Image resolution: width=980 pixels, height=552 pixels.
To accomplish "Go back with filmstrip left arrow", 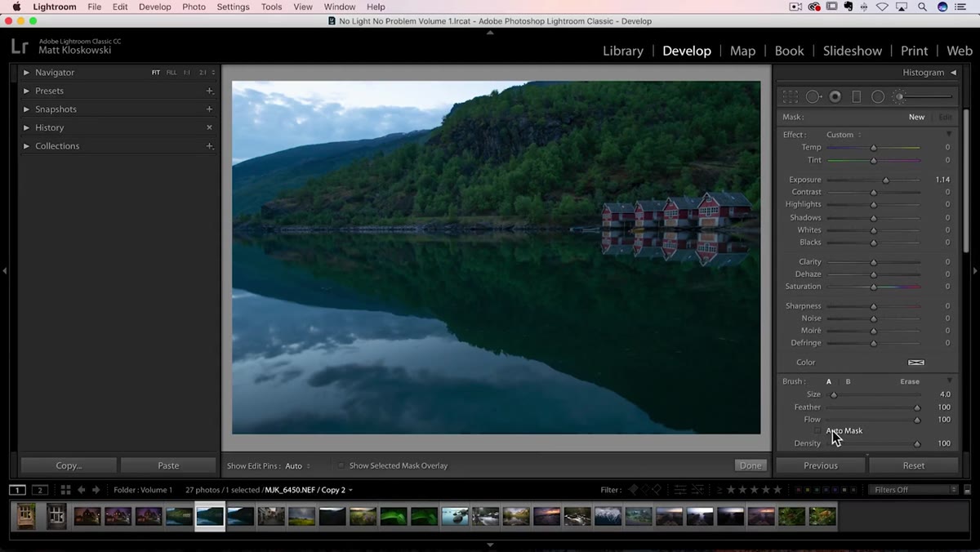I will pyautogui.click(x=82, y=490).
